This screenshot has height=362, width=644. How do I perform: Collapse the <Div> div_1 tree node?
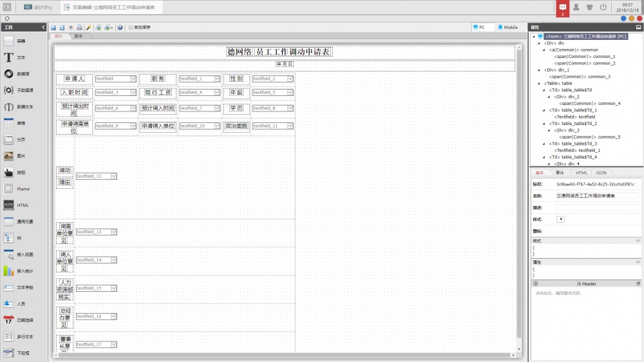(x=539, y=70)
